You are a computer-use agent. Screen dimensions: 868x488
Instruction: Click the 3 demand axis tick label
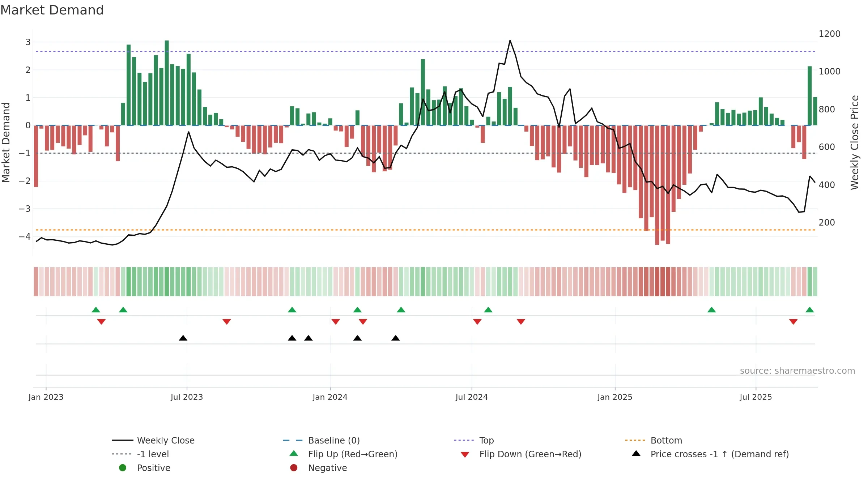coord(28,42)
